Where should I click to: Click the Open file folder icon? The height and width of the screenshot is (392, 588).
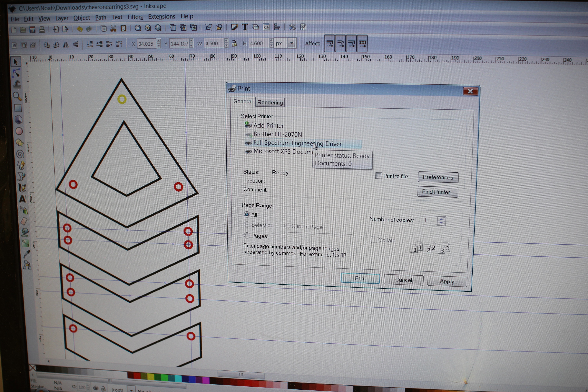[x=23, y=30]
